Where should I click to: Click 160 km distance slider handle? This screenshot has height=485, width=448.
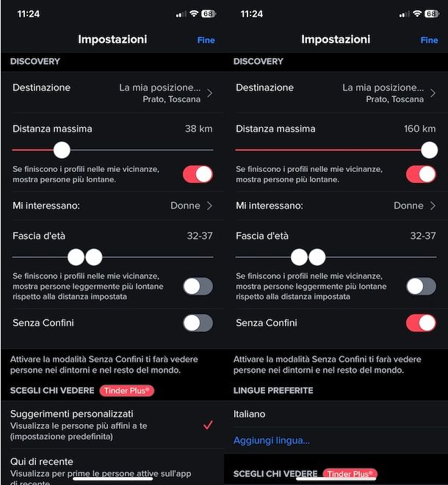click(429, 150)
